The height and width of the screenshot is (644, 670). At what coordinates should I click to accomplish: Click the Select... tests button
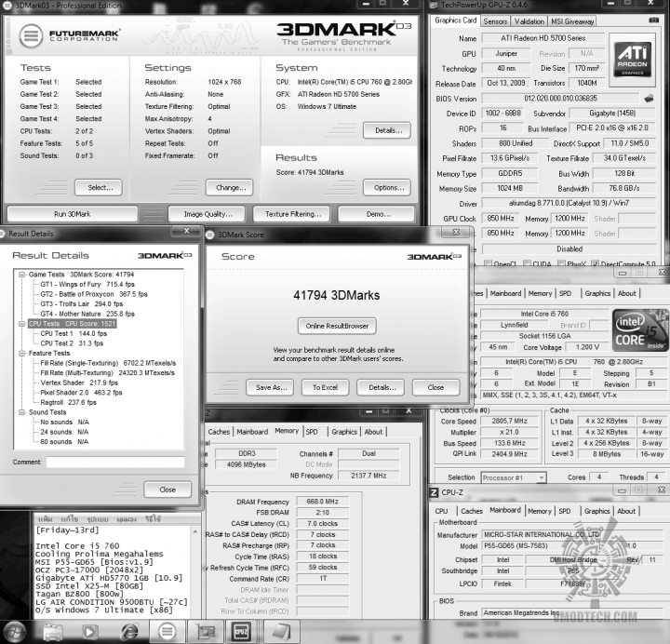pos(99,187)
